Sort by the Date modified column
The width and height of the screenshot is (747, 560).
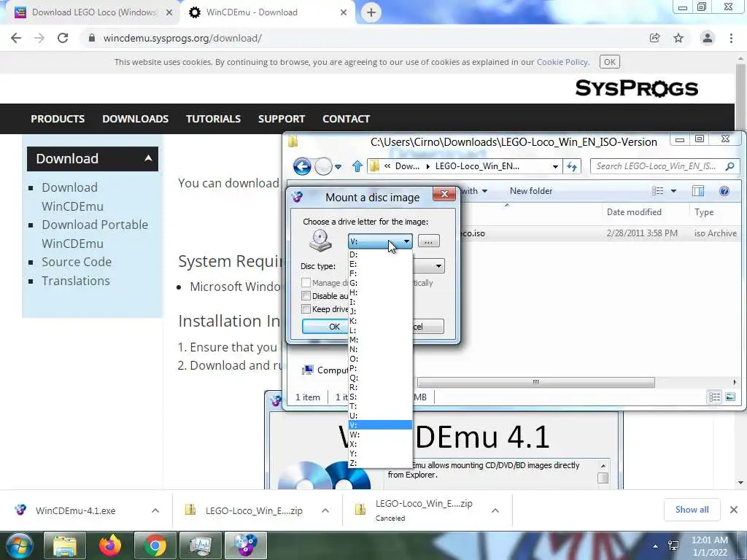[x=634, y=212]
